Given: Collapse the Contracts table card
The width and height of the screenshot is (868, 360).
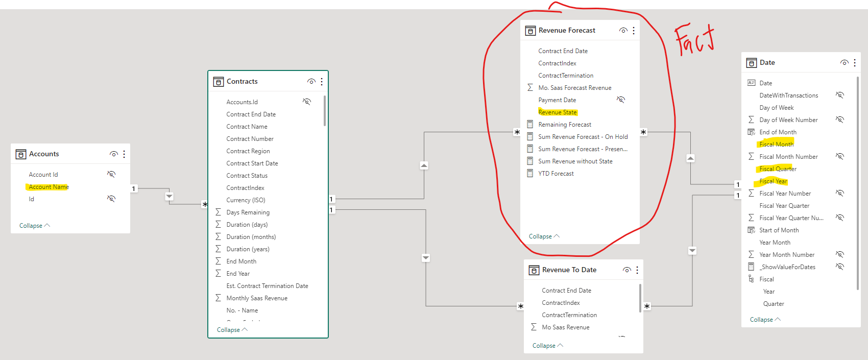Looking at the screenshot, I should tap(232, 329).
